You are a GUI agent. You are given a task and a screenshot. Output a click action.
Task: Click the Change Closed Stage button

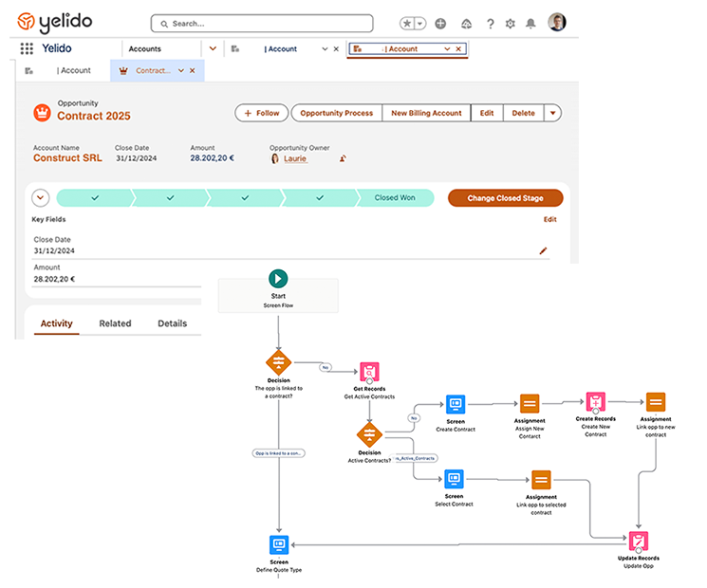pos(505,198)
